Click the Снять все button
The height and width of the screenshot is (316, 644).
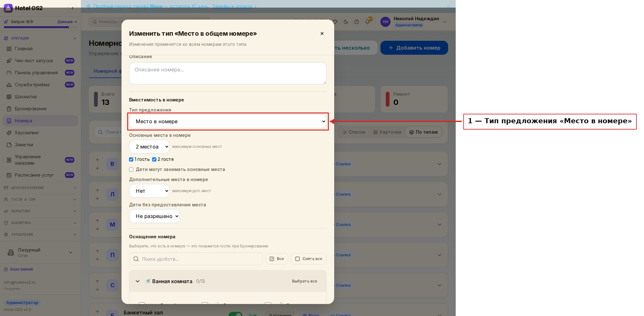(309, 259)
